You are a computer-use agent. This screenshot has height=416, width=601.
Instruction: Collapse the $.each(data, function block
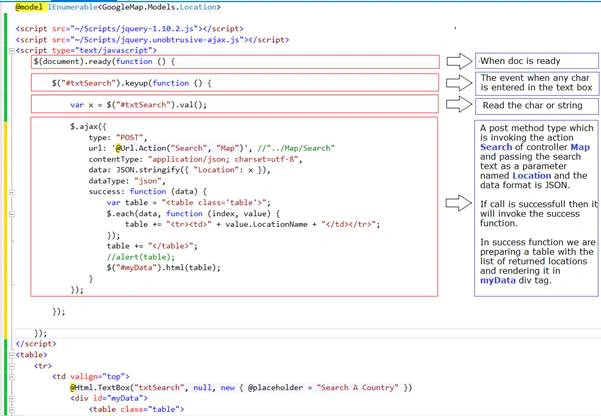click(x=11, y=214)
